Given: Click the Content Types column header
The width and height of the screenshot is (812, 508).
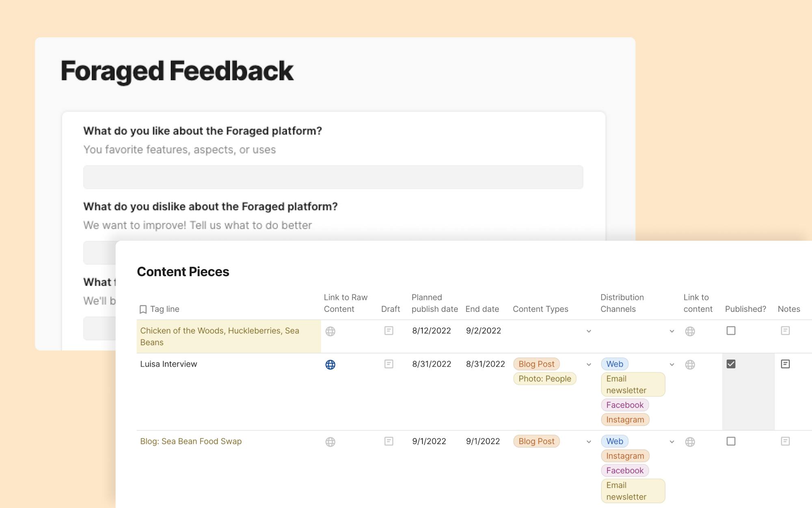Looking at the screenshot, I should [540, 309].
